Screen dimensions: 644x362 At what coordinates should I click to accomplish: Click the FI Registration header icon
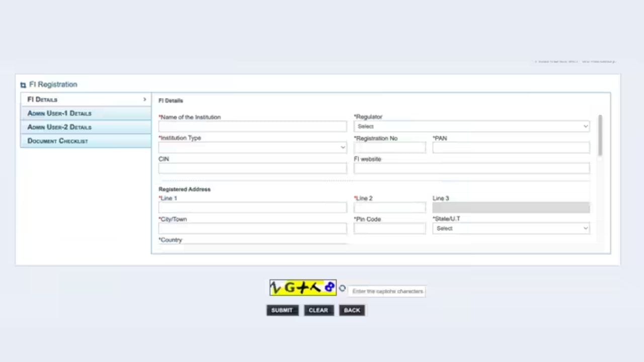[x=23, y=85]
